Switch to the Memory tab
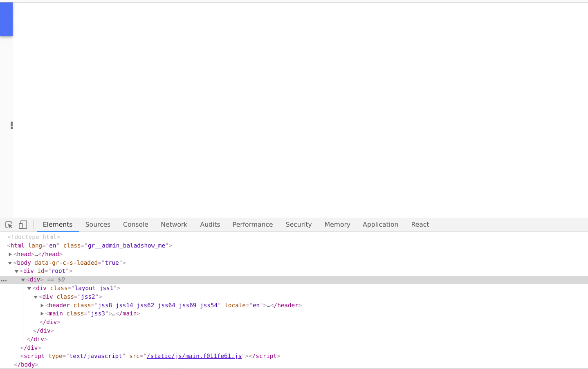 tap(337, 224)
